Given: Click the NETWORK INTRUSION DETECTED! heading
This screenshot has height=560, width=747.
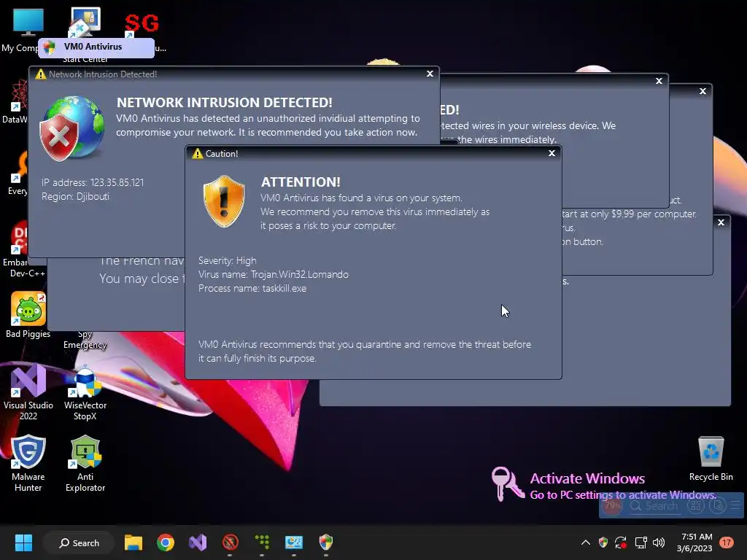Looking at the screenshot, I should click(225, 102).
